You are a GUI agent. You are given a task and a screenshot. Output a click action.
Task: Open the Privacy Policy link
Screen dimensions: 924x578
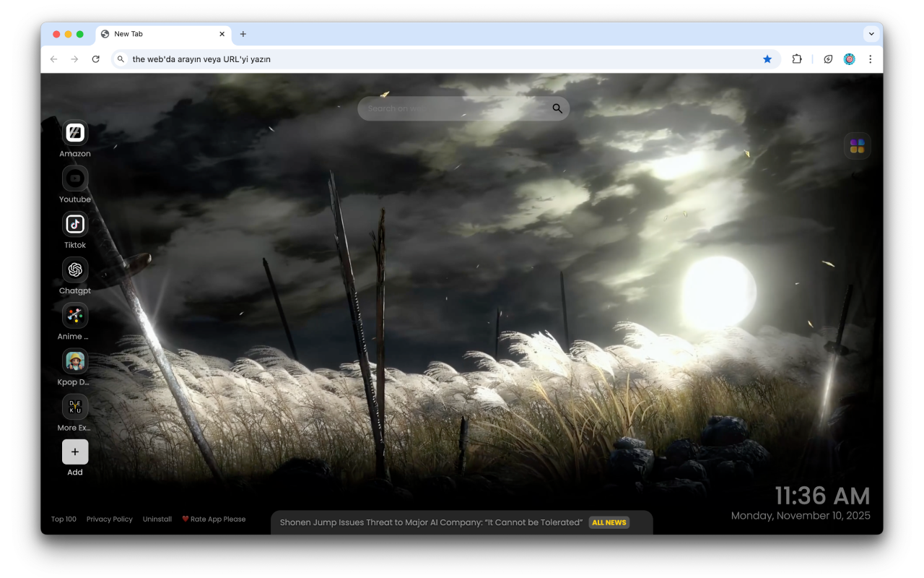[110, 519]
